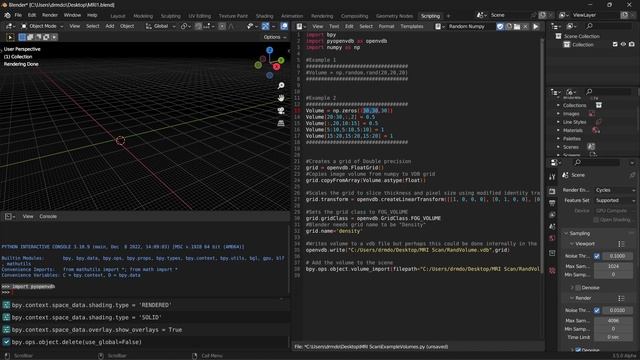
Task: Open the Add menu in viewport header
Action: tap(110, 26)
